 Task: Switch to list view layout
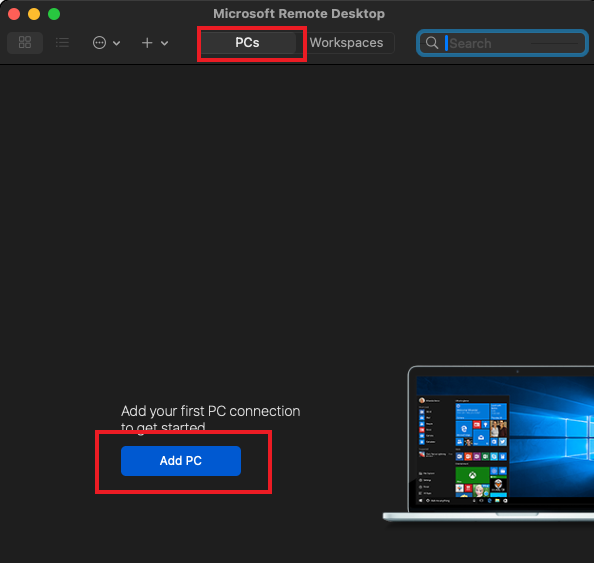tap(62, 42)
